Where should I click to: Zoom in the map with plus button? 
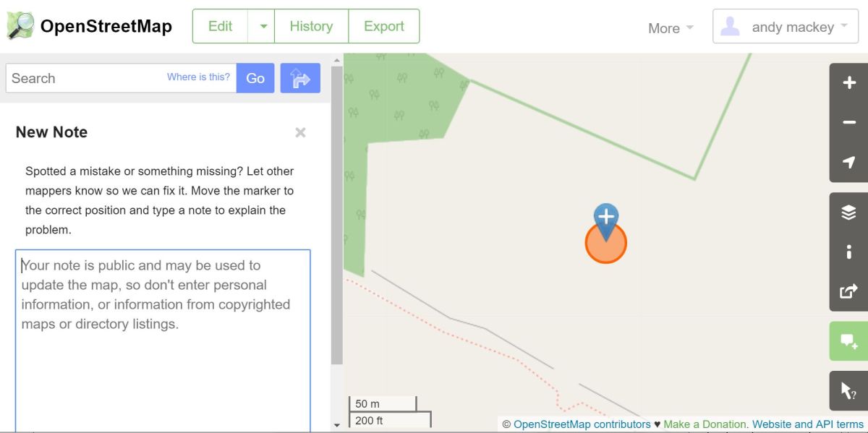point(848,83)
